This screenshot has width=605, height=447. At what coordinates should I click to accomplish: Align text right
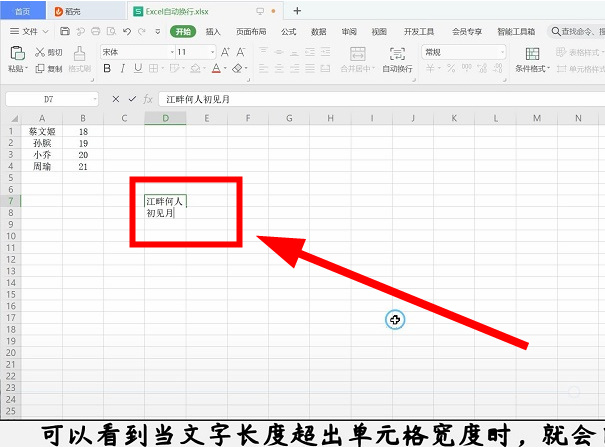point(294,68)
